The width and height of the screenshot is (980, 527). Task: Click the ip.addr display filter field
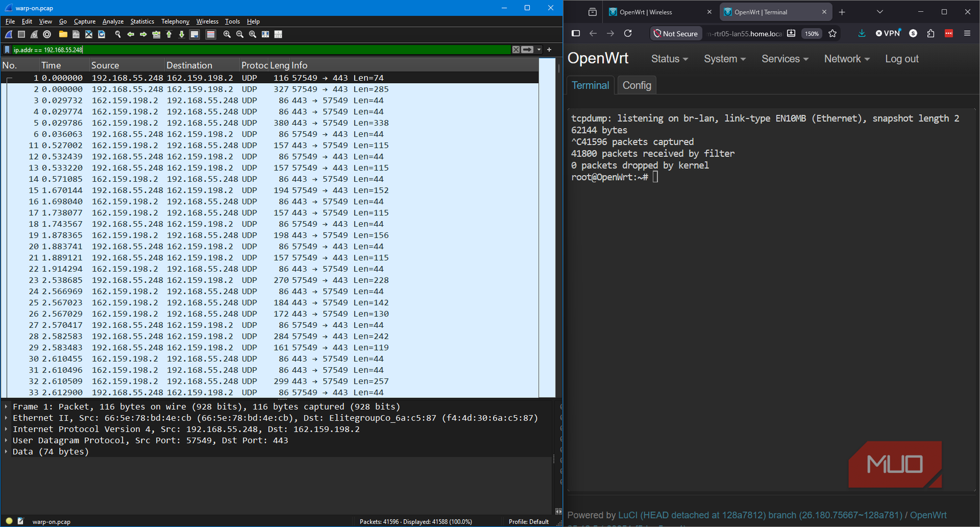(x=261, y=50)
